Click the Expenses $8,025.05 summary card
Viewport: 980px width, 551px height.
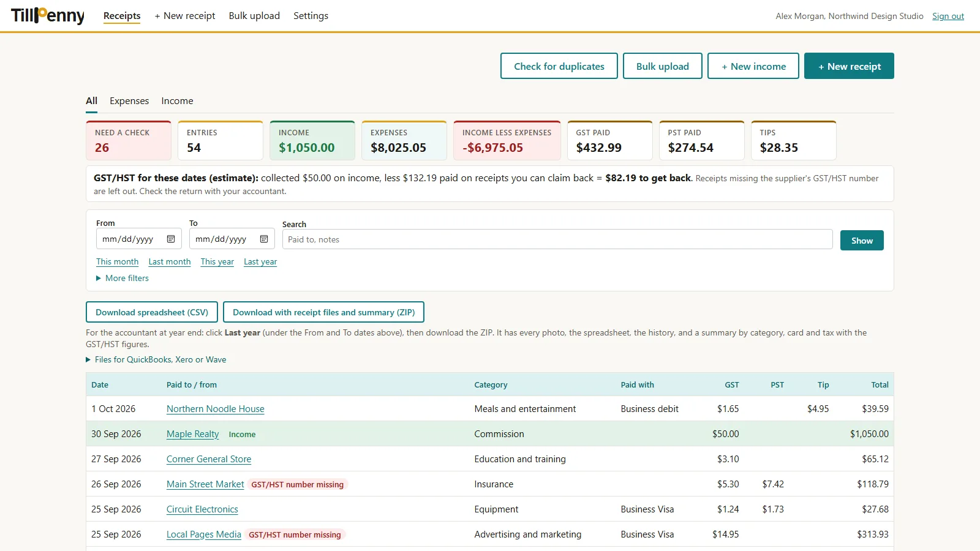(404, 141)
